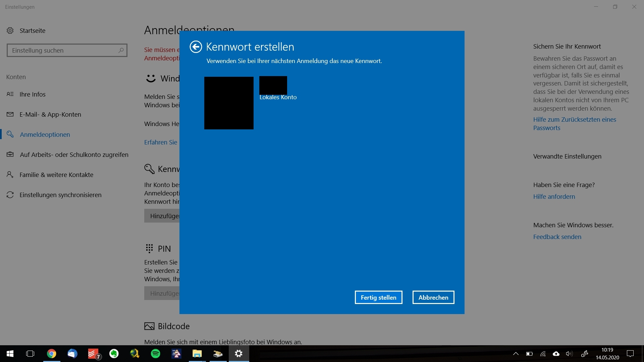Open Familie & weitere Kontakte

coord(56,175)
